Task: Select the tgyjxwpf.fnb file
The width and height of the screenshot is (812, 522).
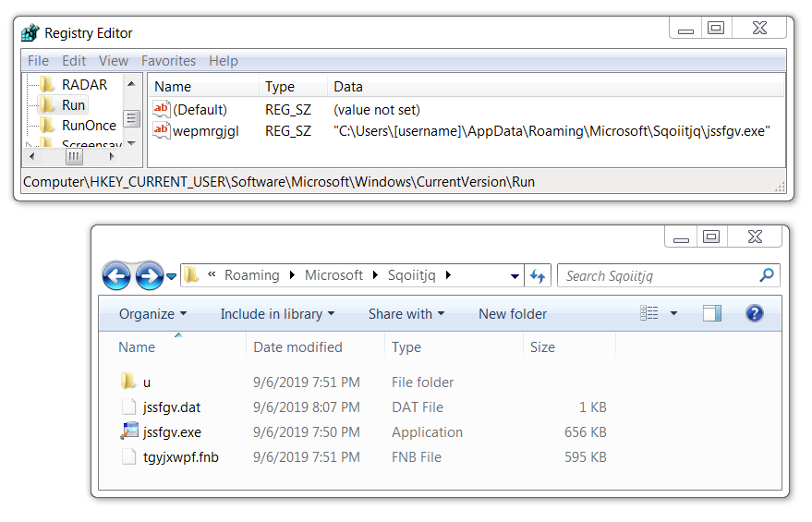Action: pyautogui.click(x=181, y=457)
